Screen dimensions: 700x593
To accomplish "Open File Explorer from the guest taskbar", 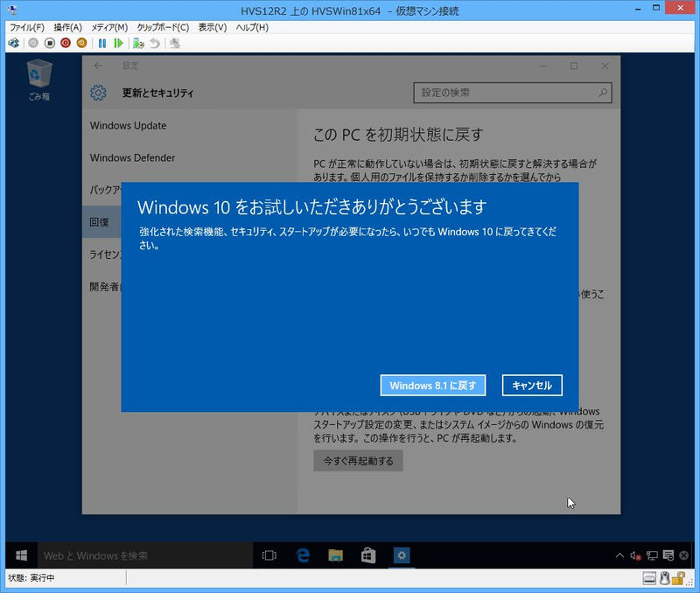I will (336, 555).
